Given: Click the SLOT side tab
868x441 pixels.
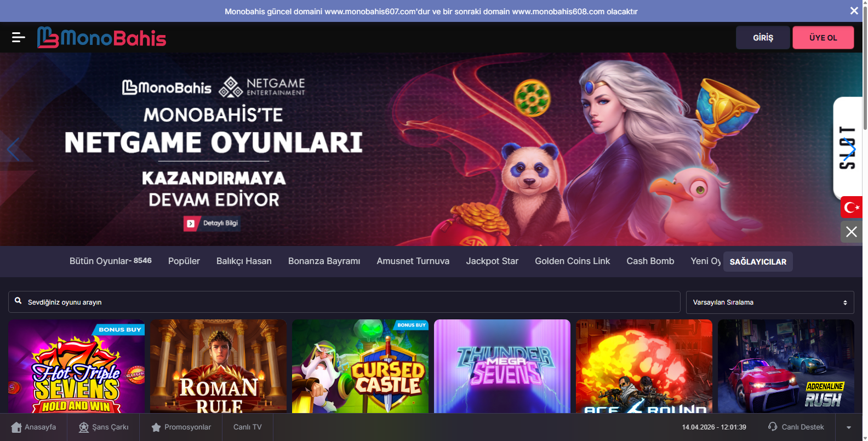Looking at the screenshot, I should pyautogui.click(x=848, y=148).
